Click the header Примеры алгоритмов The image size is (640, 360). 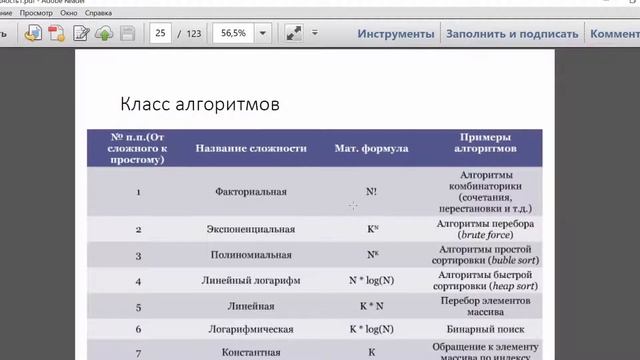click(485, 143)
